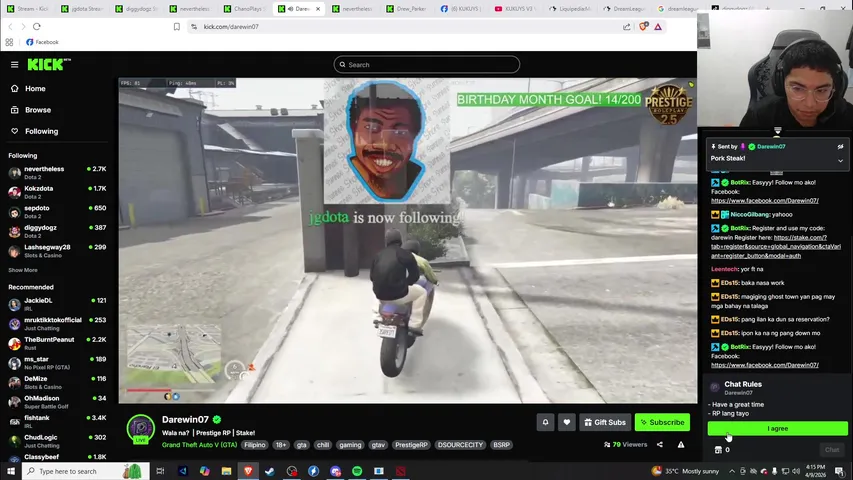Click the Darewin07 streamer avatar
The image size is (853, 480).
(141, 429)
